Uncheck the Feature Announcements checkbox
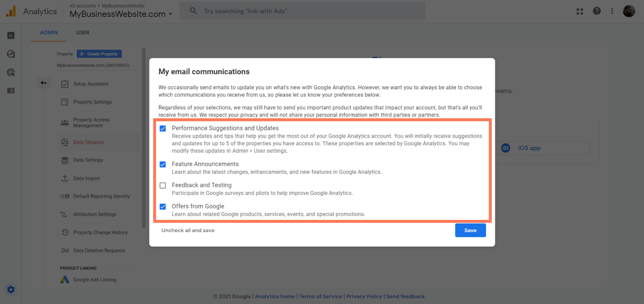This screenshot has width=644, height=304. click(163, 164)
